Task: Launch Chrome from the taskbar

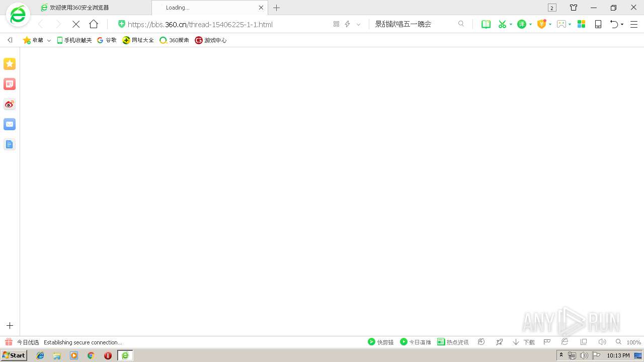Action: click(91, 355)
